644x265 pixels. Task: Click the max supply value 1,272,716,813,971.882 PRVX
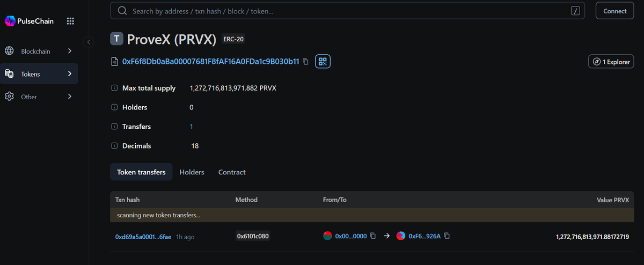point(233,88)
